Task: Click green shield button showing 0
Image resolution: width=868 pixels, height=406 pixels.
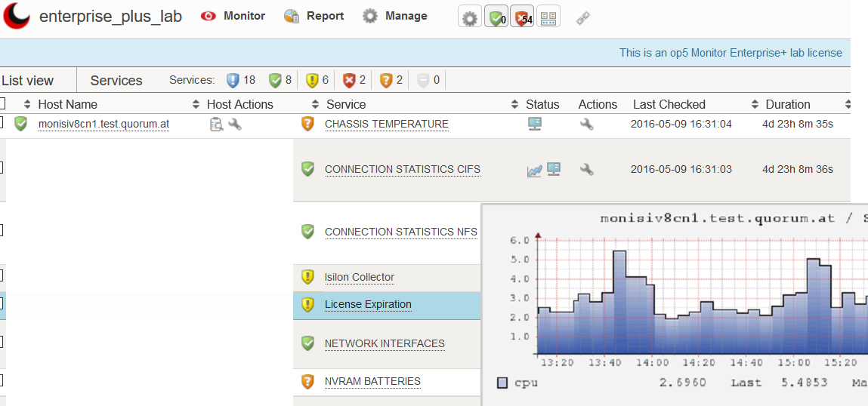Action: tap(496, 17)
